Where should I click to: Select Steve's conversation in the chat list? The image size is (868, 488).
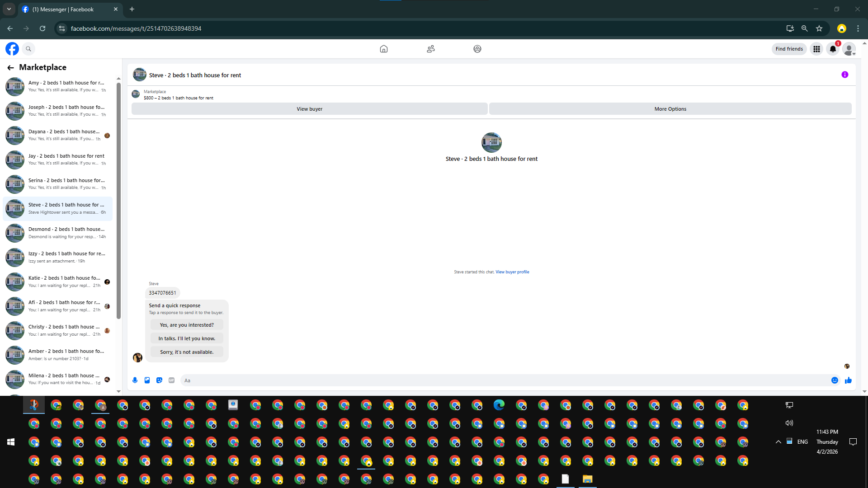pyautogui.click(x=57, y=208)
